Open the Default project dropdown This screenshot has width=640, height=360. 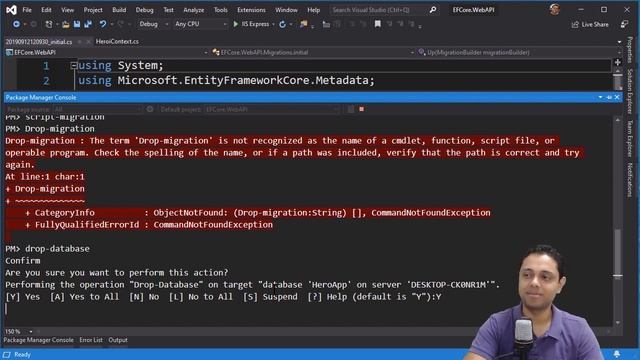pyautogui.click(x=272, y=109)
